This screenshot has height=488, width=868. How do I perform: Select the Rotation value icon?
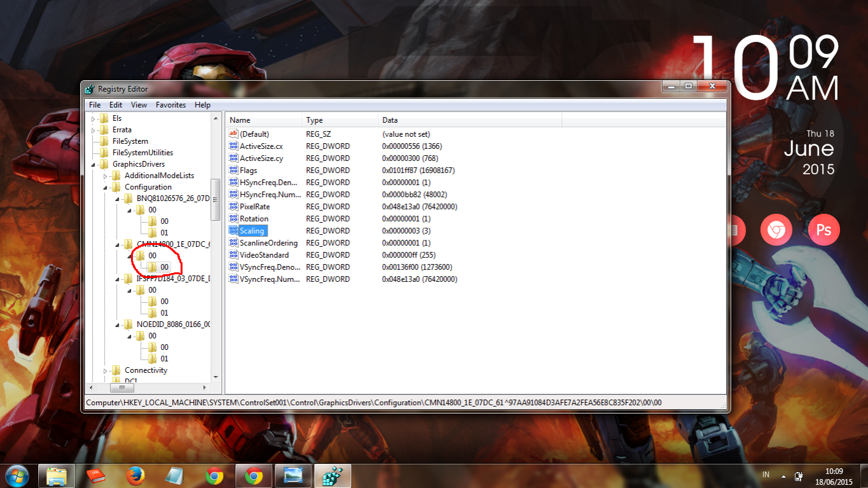(233, 219)
